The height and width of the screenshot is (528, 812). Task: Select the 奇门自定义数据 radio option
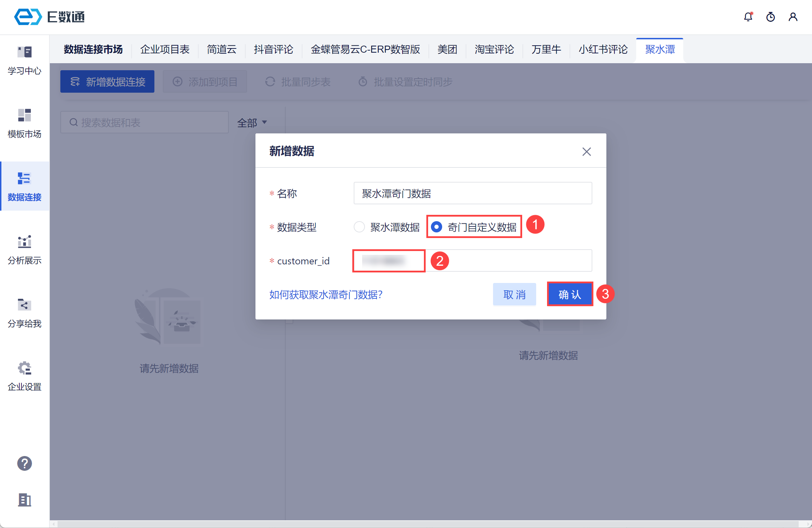(x=436, y=227)
